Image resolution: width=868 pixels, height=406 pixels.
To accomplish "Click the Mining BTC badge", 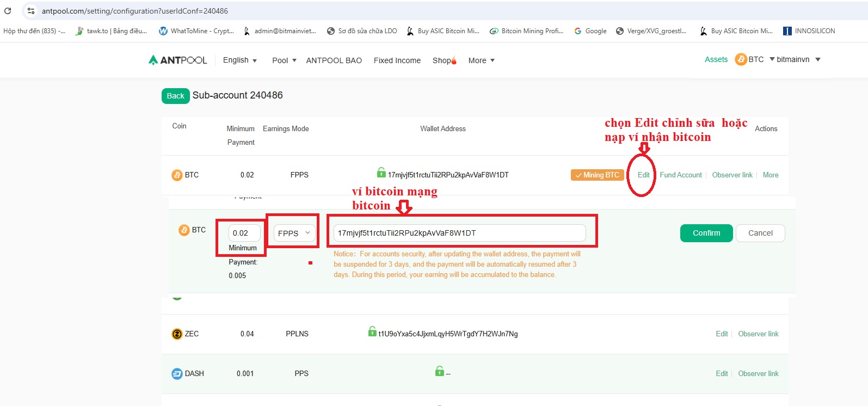I will (597, 175).
